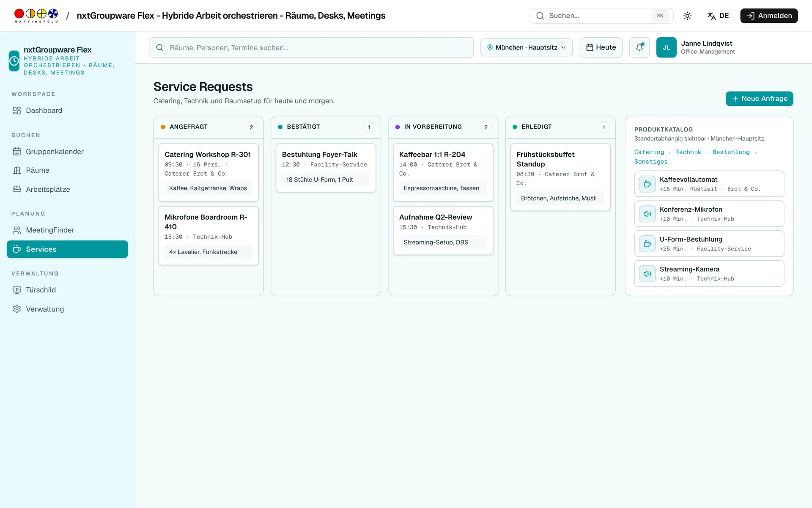Click nxtGroupware Flex breadcrumb title
Viewport: 812px width, 508px height.
pos(231,16)
